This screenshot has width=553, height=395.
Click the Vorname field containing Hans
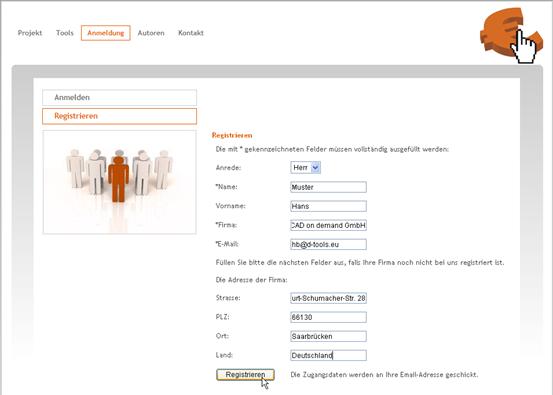pyautogui.click(x=328, y=206)
